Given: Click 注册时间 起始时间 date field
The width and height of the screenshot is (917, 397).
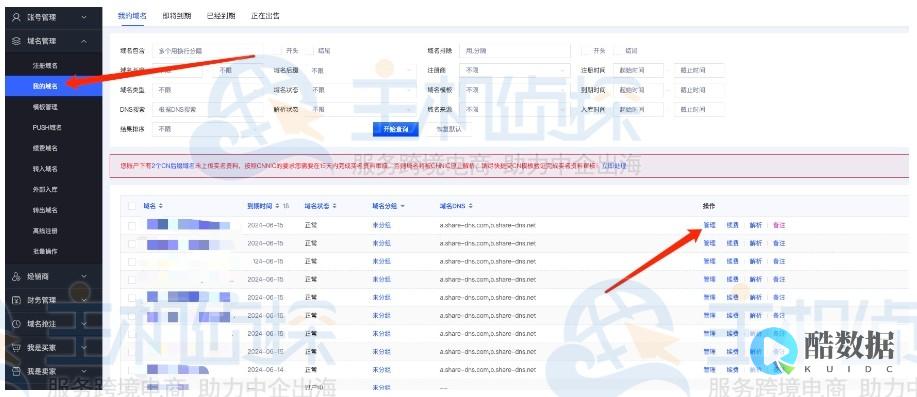Looking at the screenshot, I should (639, 70).
